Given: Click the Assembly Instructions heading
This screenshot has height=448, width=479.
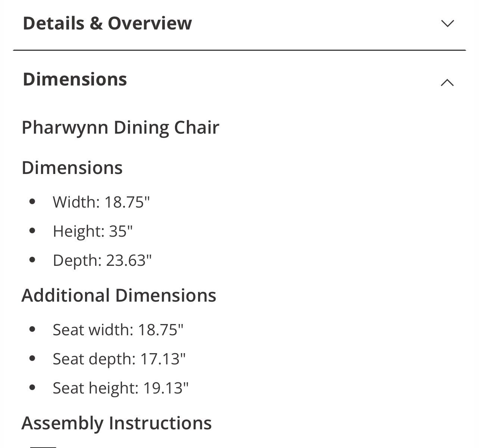Looking at the screenshot, I should point(116,423).
